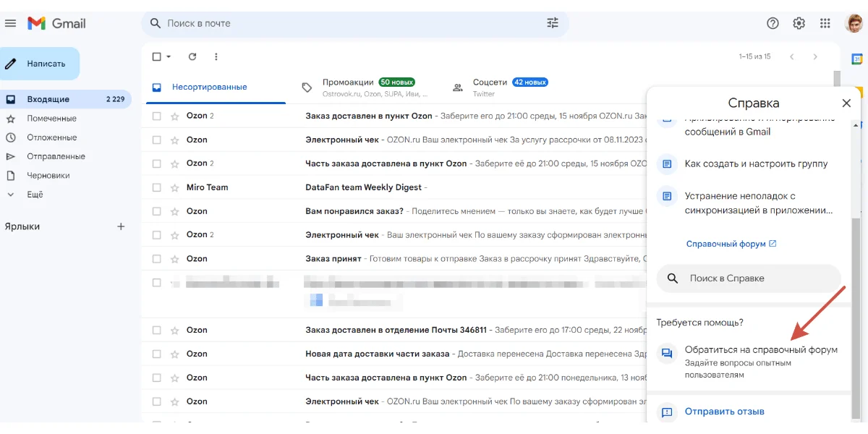This screenshot has width=868, height=434.
Task: Refresh the inbox
Action: [x=192, y=56]
